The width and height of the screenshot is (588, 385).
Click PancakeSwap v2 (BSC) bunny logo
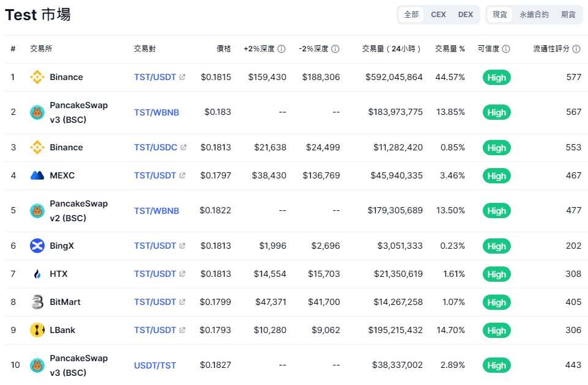coord(37,211)
